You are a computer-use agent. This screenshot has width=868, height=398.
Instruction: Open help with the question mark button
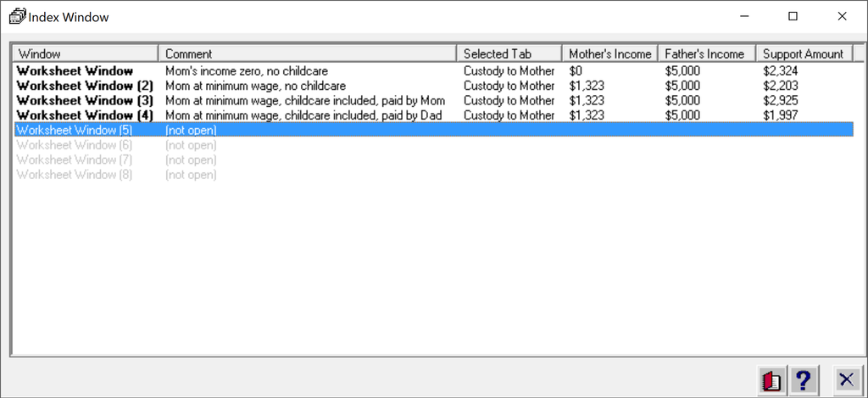coord(804,380)
